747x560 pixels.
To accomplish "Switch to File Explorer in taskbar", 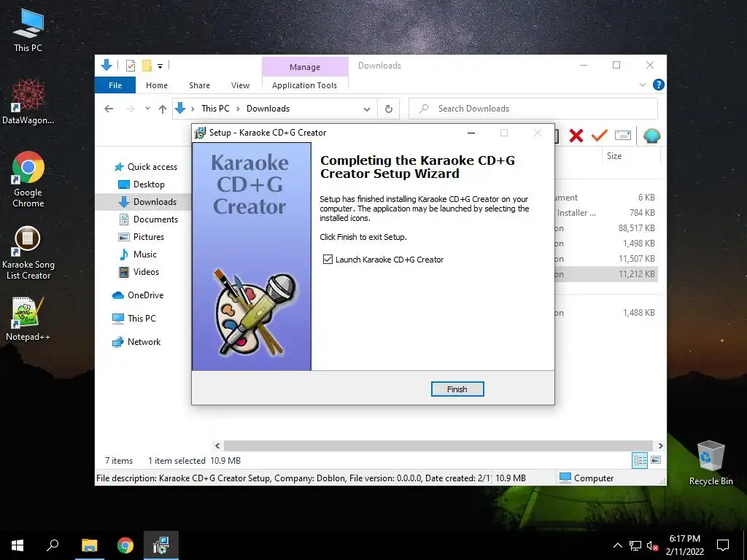I will pyautogui.click(x=89, y=545).
